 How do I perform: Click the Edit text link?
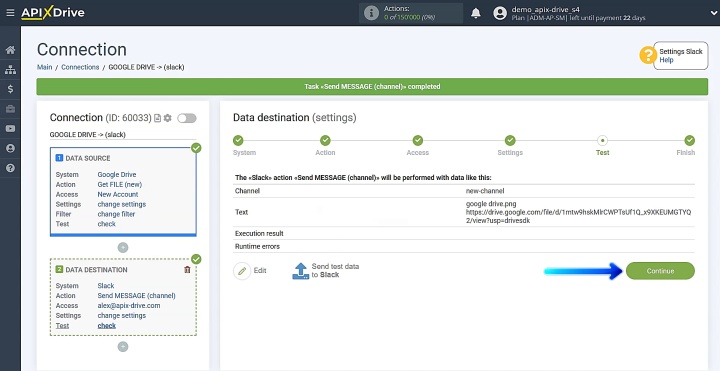coord(260,271)
